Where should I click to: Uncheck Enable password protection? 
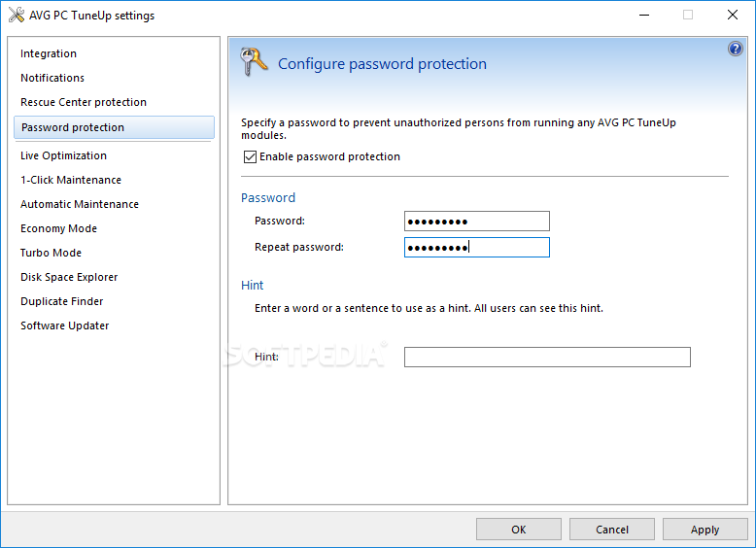click(x=250, y=156)
